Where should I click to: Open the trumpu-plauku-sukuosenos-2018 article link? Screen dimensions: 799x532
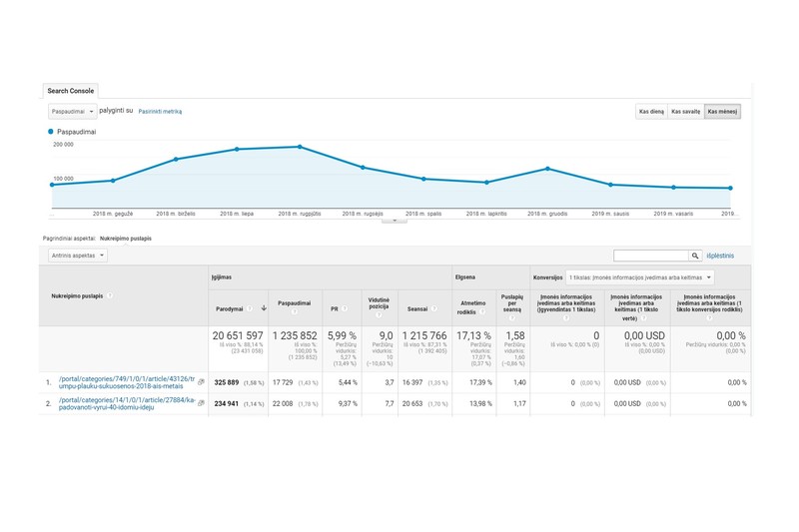coord(127,382)
